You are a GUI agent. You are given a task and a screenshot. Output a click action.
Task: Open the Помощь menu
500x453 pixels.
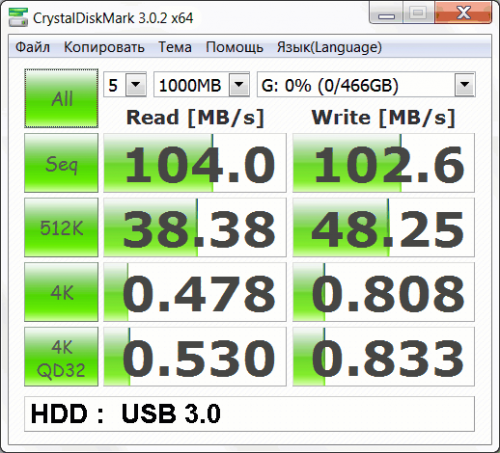(234, 47)
